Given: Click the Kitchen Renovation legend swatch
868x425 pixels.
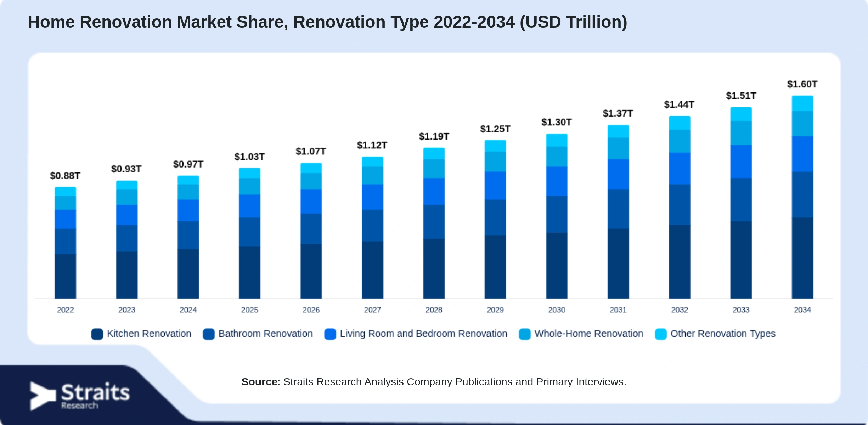Looking at the screenshot, I should [97, 334].
